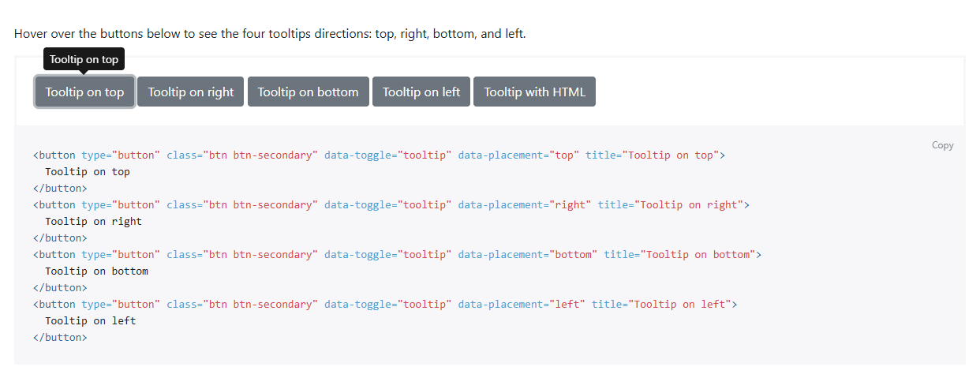Copy the code snippet with Copy button

coord(943,145)
